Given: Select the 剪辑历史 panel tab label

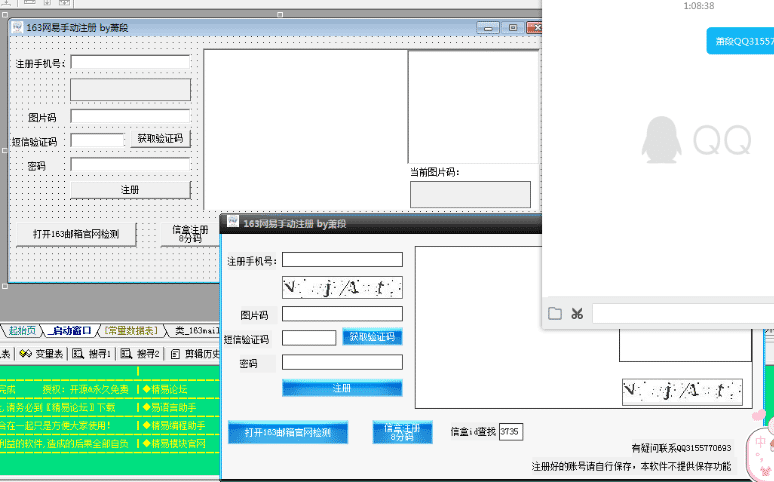Looking at the screenshot, I should pyautogui.click(x=202, y=354).
